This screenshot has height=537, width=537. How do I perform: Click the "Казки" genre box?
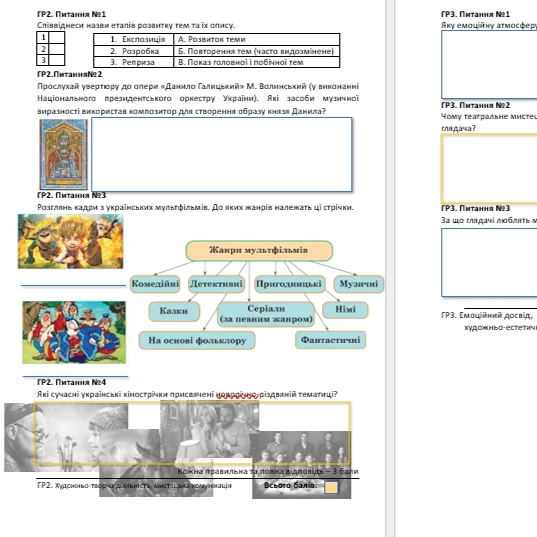(x=174, y=311)
